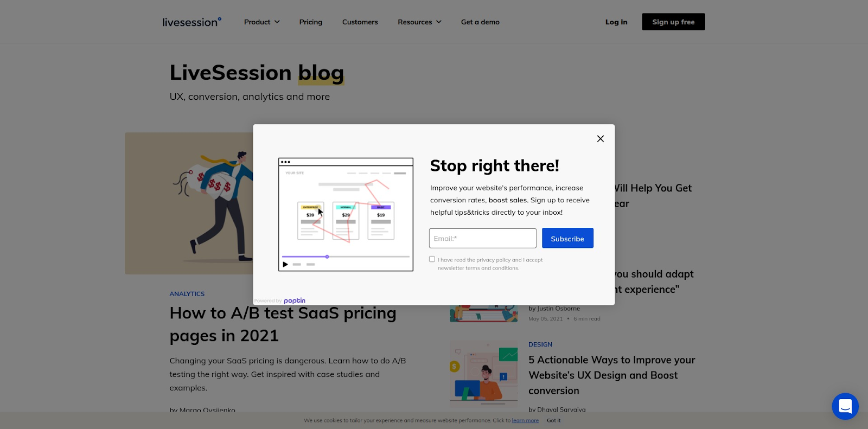Open the UX Design article thumbnail
This screenshot has width=868, height=429.
click(x=483, y=373)
